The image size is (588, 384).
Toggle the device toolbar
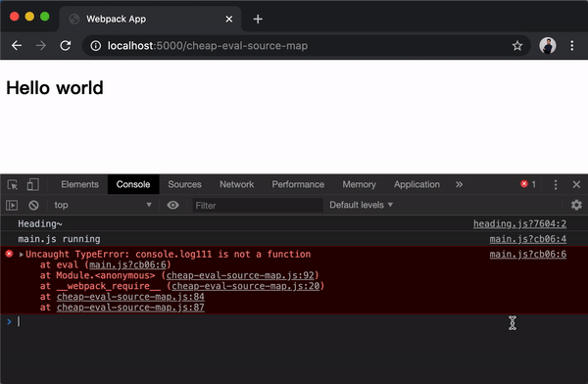[x=32, y=184]
